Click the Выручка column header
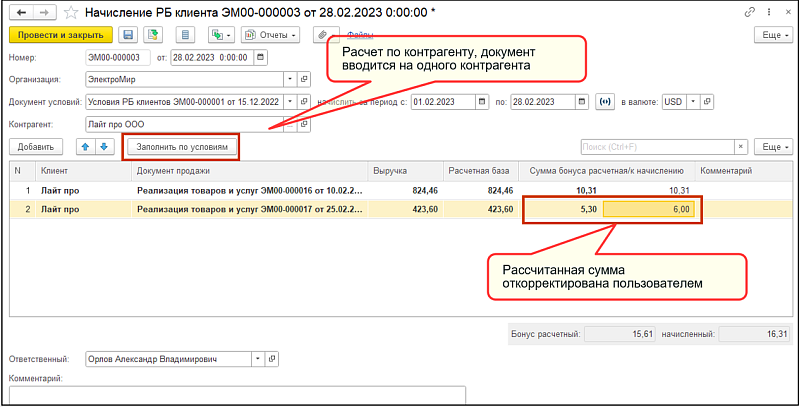 406,171
